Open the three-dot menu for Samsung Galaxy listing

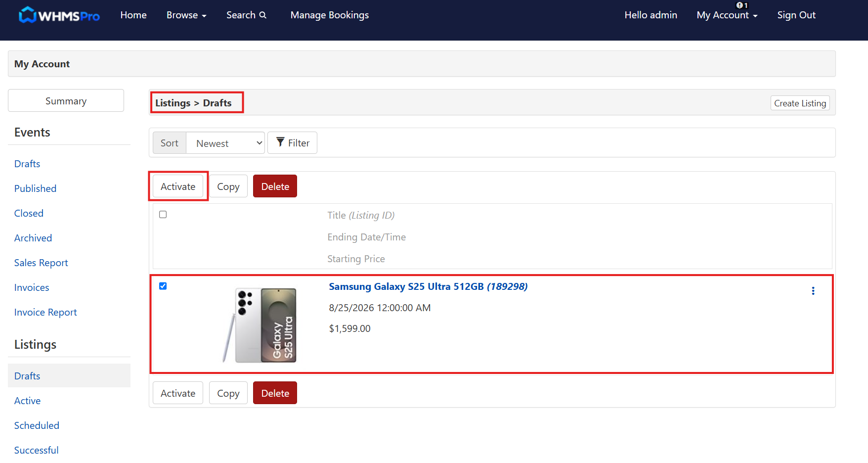tap(813, 291)
